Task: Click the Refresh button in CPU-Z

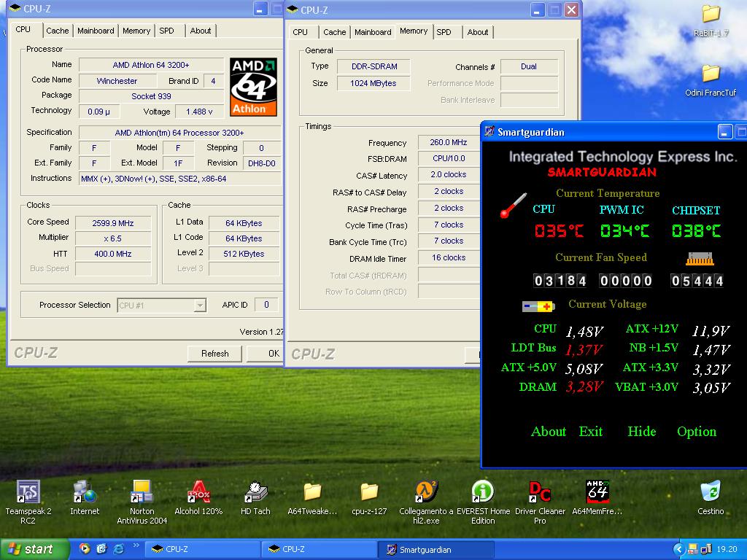Action: coord(215,354)
